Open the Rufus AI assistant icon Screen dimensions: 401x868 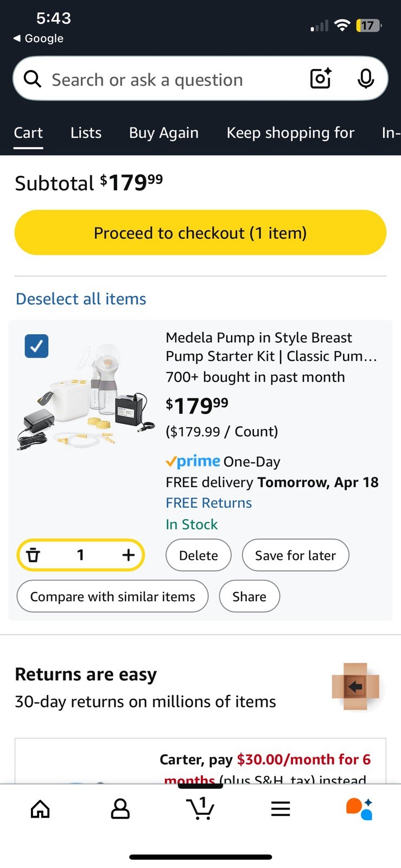click(x=359, y=809)
